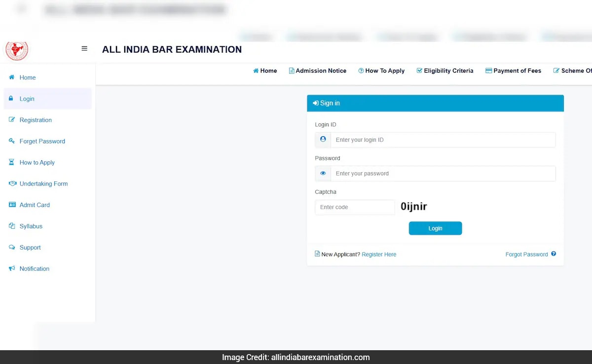Click the Support chat icon in sidebar
Screen dimensions: 592x364
12,247
